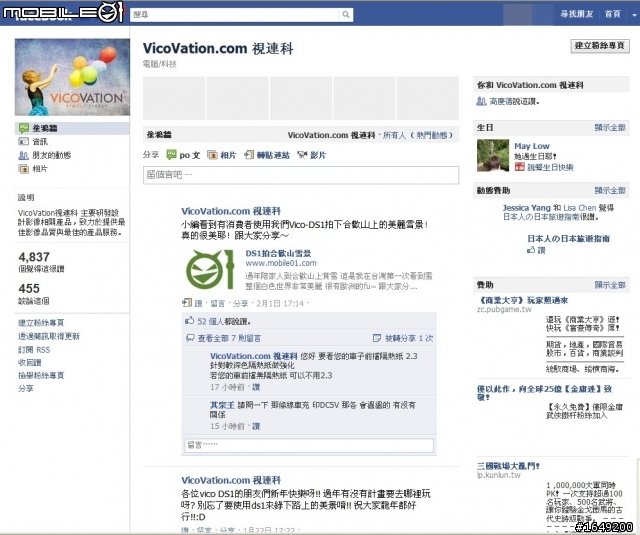
Task: Open the 4,837 likes count
Action: 34,257
